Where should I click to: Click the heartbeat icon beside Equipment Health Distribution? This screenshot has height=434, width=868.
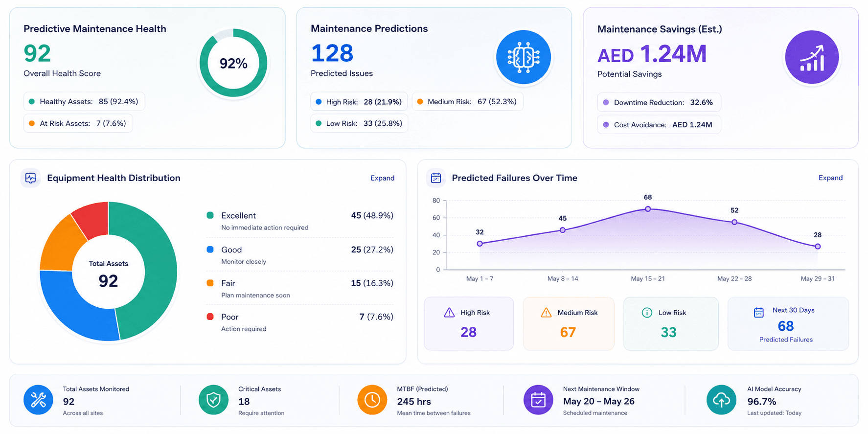[30, 178]
